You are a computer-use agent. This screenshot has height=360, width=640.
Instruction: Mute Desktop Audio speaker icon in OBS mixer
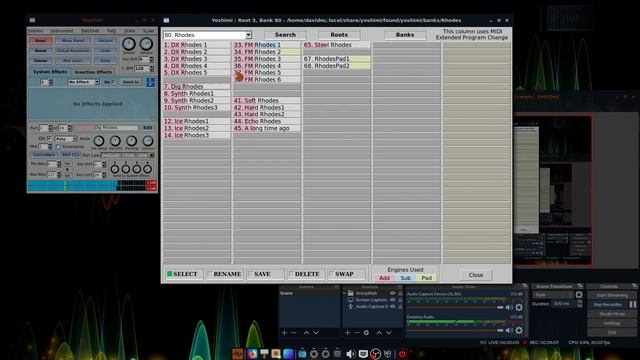[509, 330]
